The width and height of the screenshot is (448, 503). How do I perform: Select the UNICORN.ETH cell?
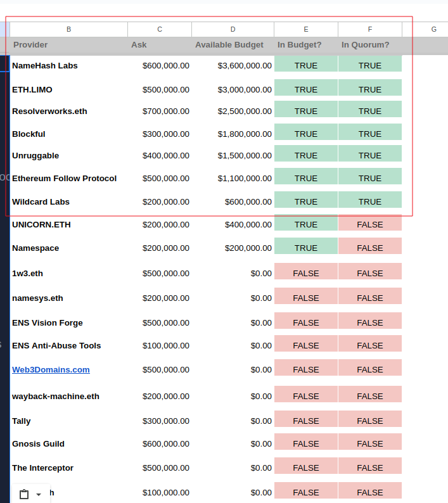pos(41,224)
